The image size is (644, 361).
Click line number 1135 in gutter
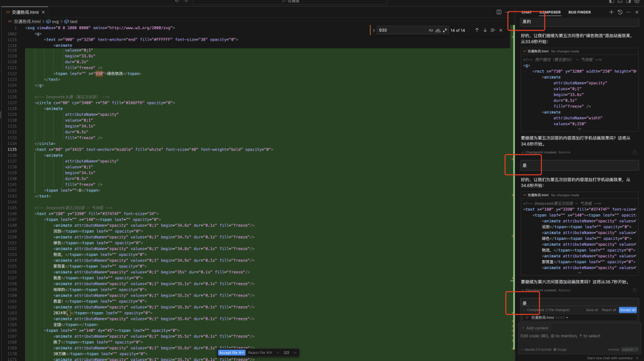coord(12,150)
